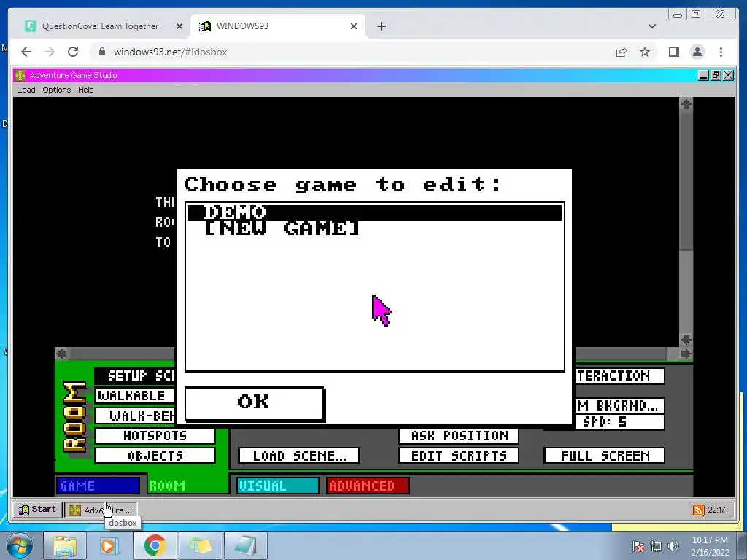This screenshot has width=747, height=560.
Task: Switch to the ADVANCED tab
Action: click(x=368, y=485)
